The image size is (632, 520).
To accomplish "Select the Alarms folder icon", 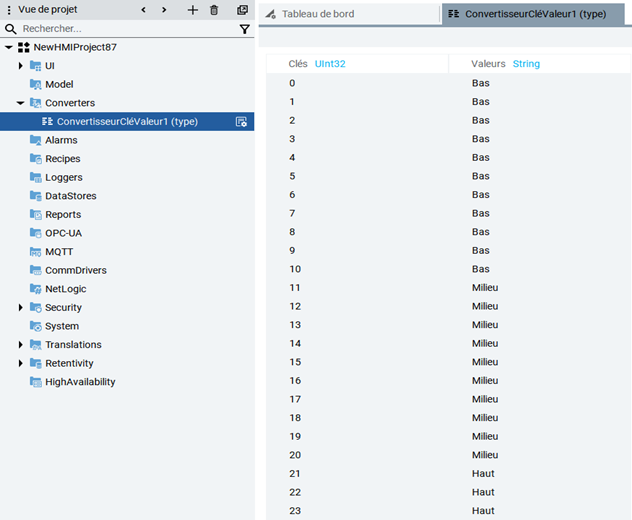I will (x=35, y=140).
